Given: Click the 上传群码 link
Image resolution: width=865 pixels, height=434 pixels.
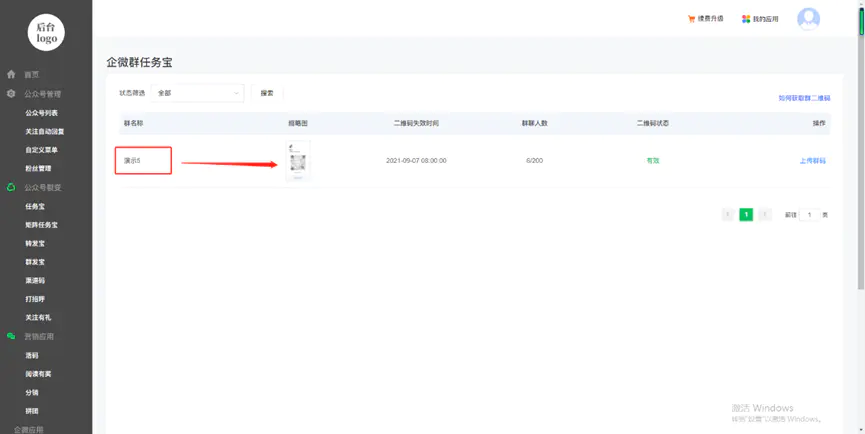Looking at the screenshot, I should point(812,160).
